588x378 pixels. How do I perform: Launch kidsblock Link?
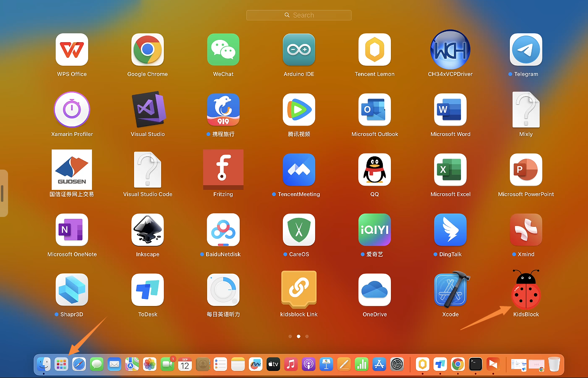(x=299, y=290)
